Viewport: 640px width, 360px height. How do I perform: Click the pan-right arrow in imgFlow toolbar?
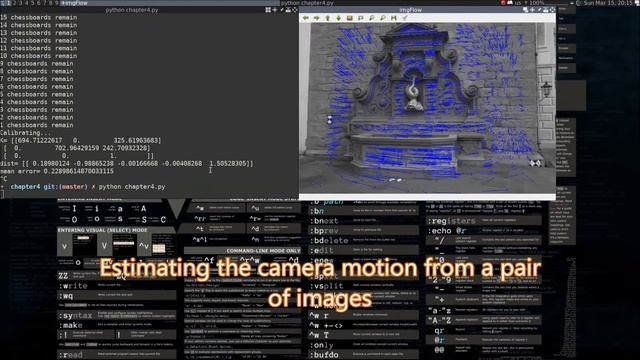(x=317, y=18)
